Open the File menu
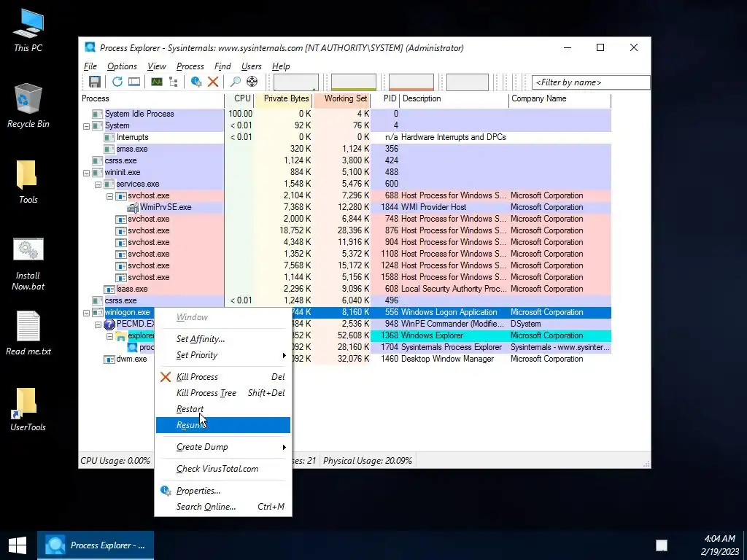Viewport: 747px width, 560px height. (x=90, y=66)
